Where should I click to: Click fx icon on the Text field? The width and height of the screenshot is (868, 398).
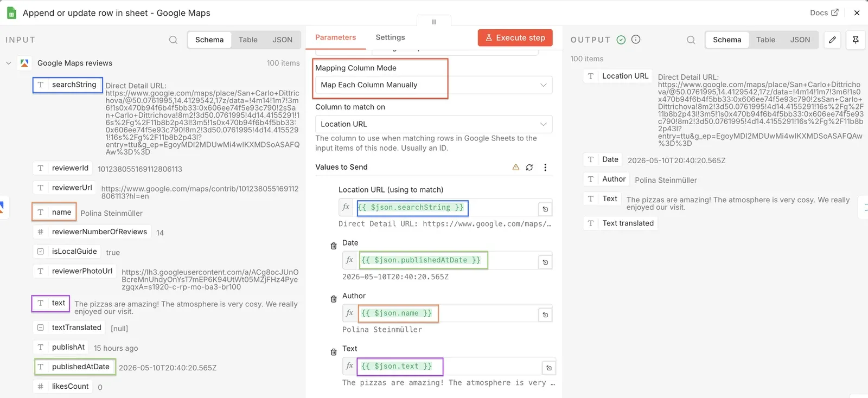(349, 366)
